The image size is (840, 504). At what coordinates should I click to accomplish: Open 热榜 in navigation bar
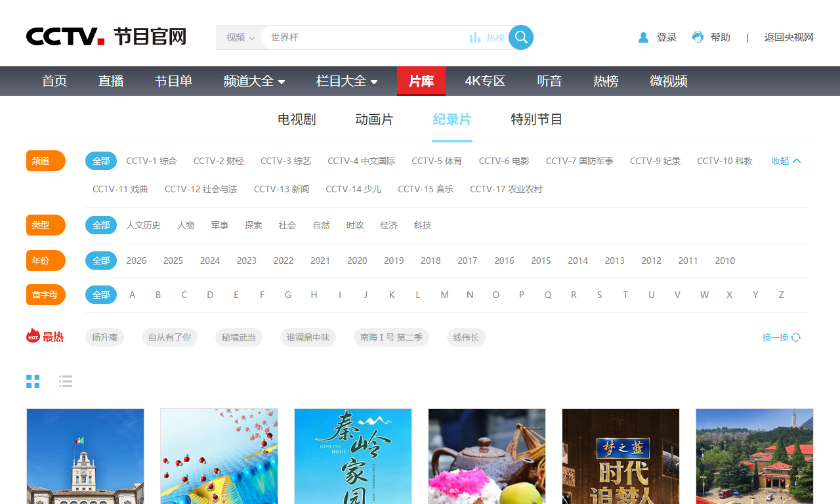point(606,81)
